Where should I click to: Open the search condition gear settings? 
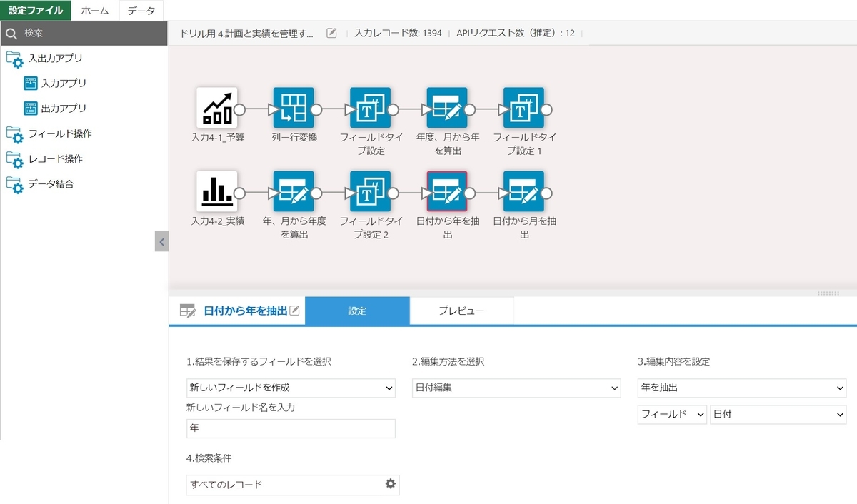(390, 484)
